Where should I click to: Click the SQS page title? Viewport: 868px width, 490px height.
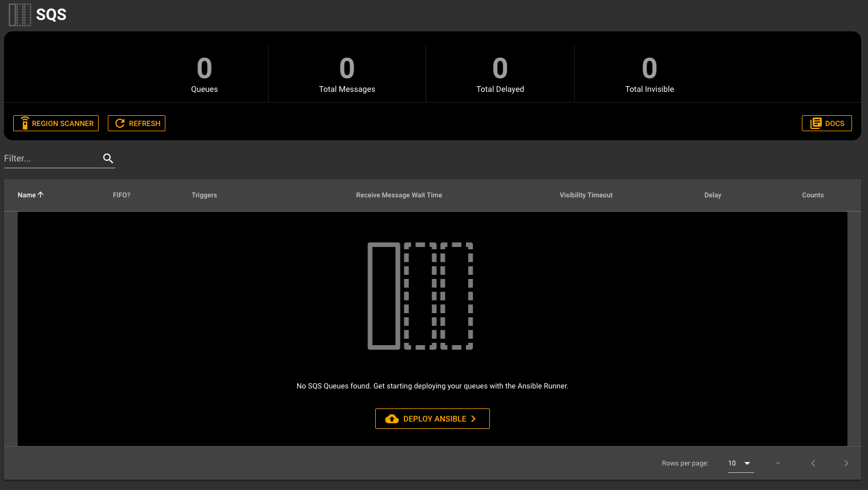click(51, 15)
